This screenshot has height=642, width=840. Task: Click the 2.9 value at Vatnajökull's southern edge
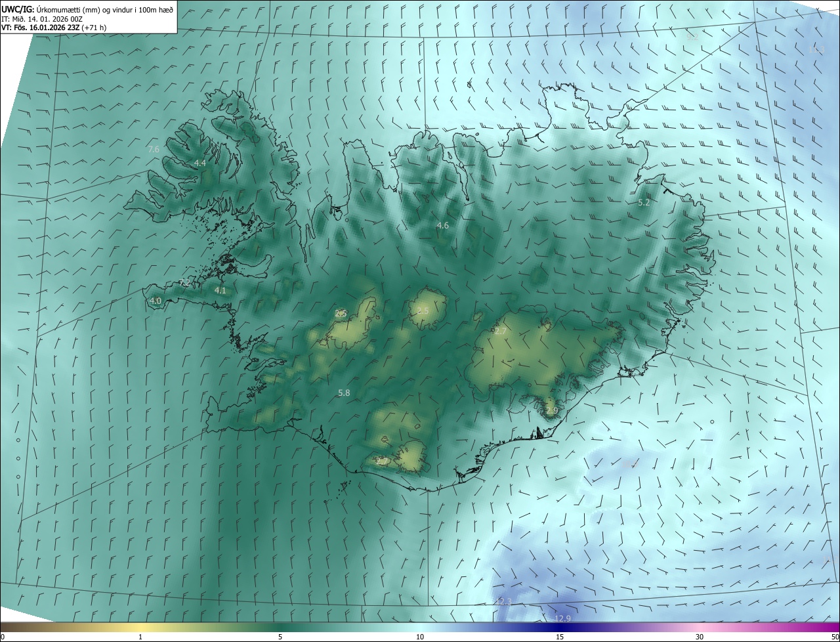551,410
